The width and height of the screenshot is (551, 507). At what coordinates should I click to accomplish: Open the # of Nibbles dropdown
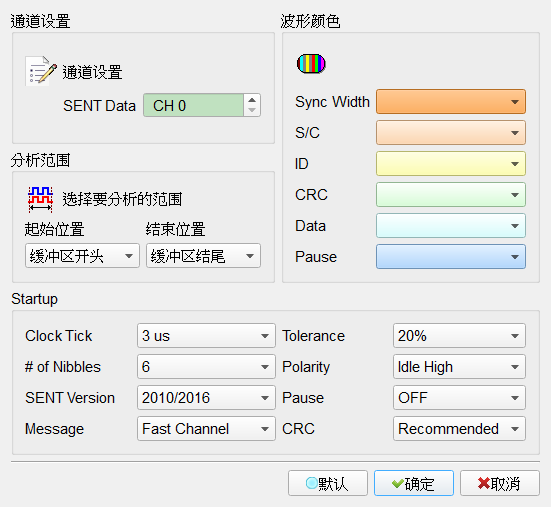coord(206,366)
